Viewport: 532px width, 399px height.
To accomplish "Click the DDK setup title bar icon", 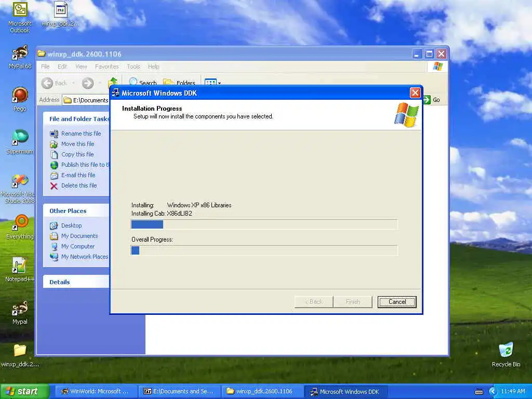I will [116, 92].
